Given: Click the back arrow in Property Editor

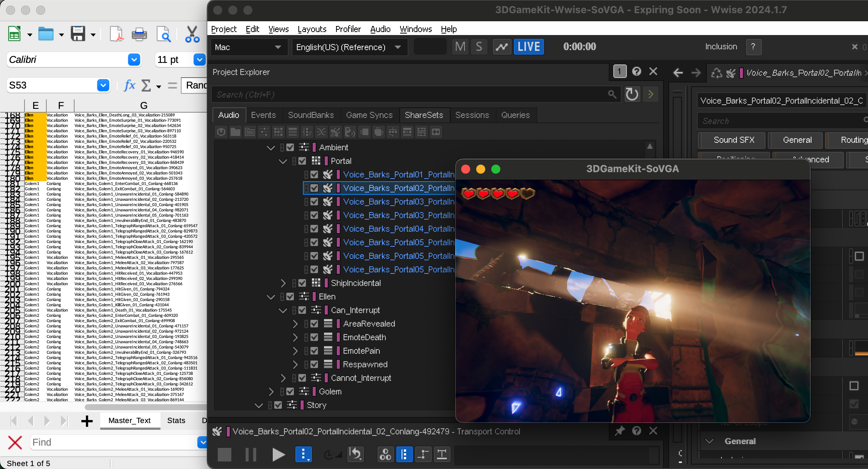Looking at the screenshot, I should [678, 72].
